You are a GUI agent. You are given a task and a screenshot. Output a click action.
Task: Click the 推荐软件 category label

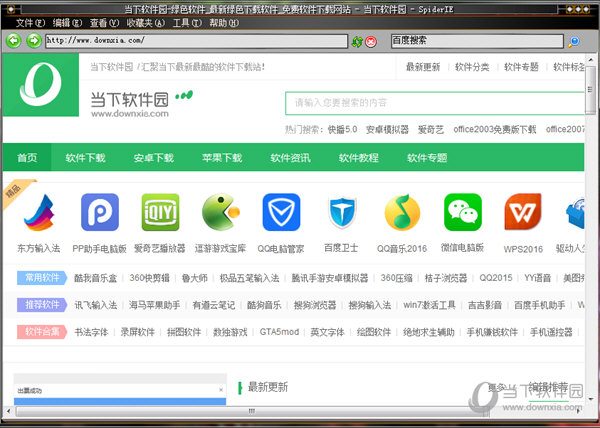(x=42, y=305)
